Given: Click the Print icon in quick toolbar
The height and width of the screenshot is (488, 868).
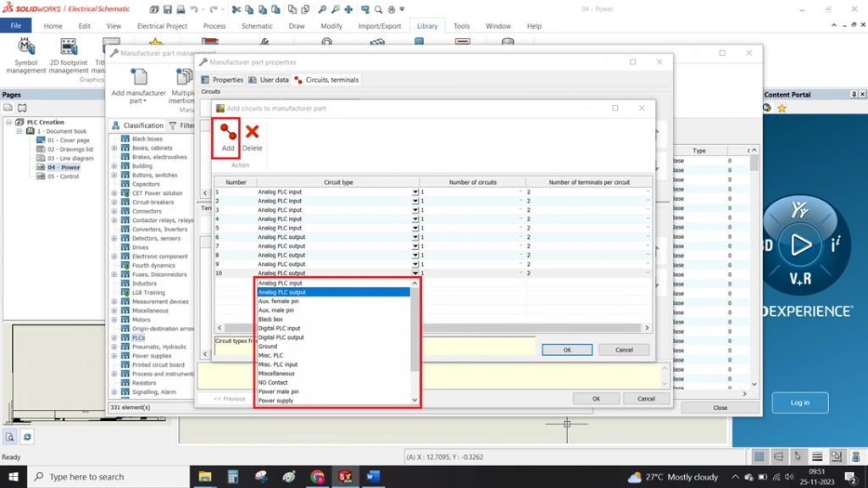Looking at the screenshot, I should point(181,9).
